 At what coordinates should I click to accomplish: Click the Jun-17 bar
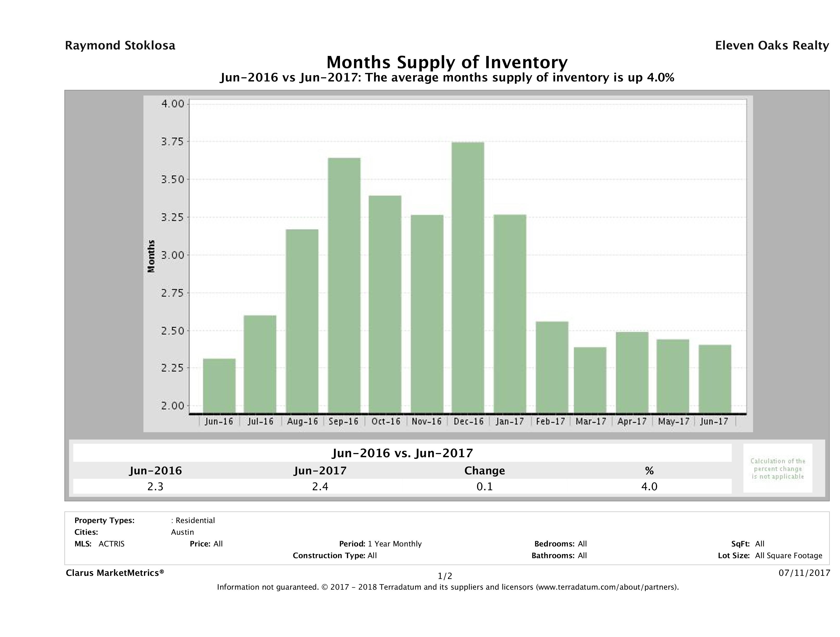715,379
